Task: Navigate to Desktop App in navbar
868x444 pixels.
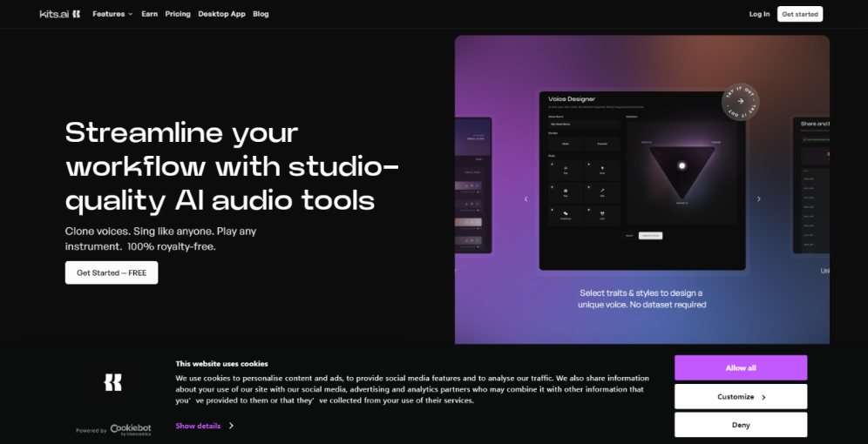Action: coord(221,14)
